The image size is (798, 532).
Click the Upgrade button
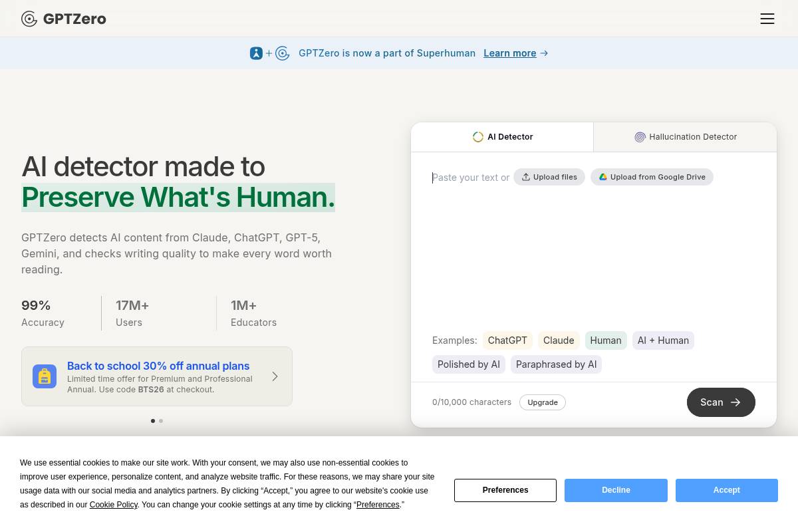click(543, 402)
